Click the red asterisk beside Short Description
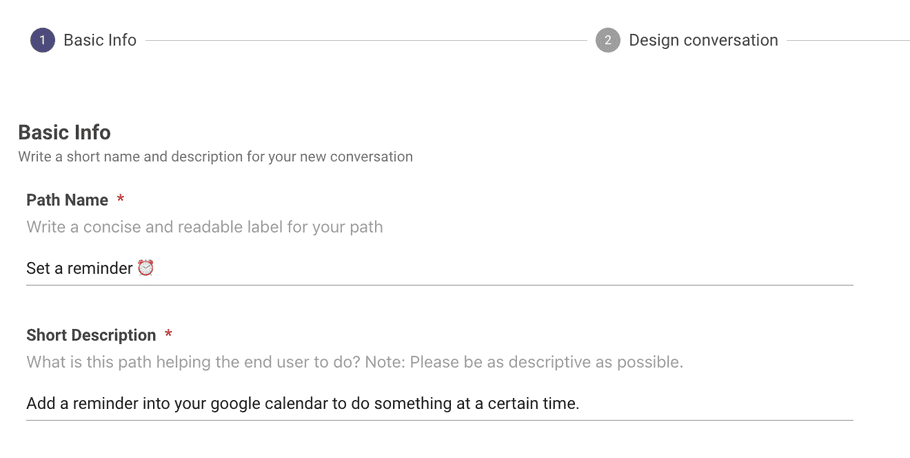This screenshot has height=458, width=910. point(168,334)
